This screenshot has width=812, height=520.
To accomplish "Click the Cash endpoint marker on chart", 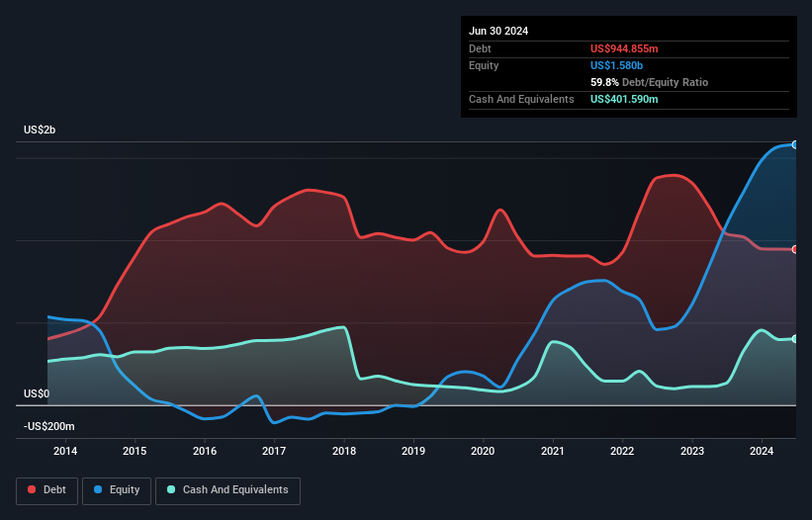I will [795, 339].
